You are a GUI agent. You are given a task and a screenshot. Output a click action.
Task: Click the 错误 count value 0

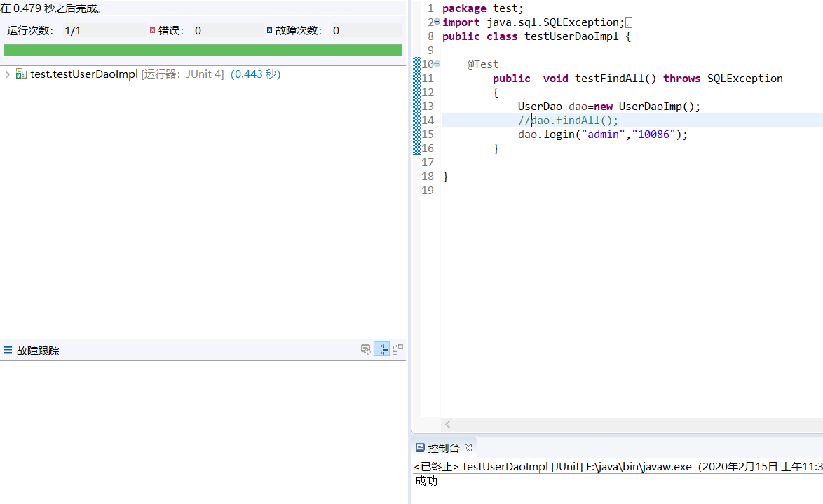198,30
